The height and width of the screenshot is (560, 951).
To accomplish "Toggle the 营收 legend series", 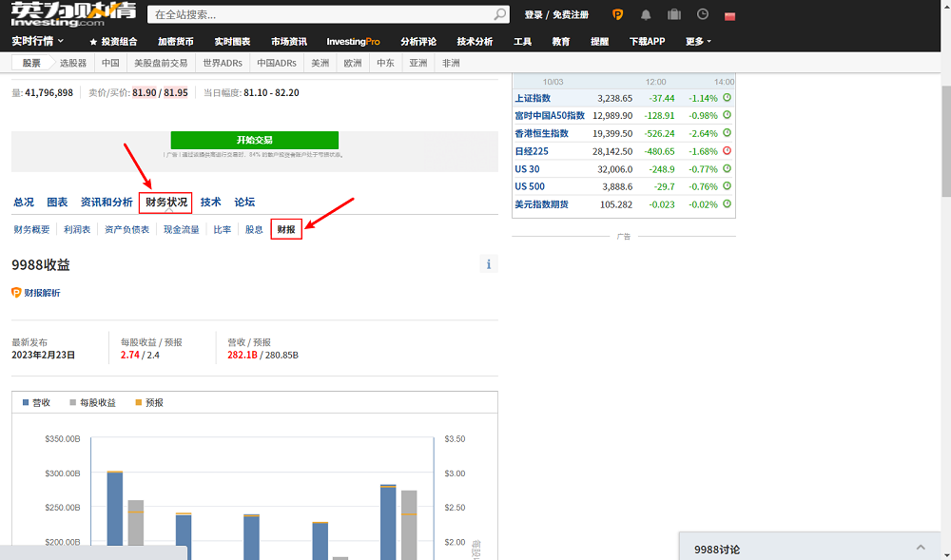I will click(x=36, y=402).
